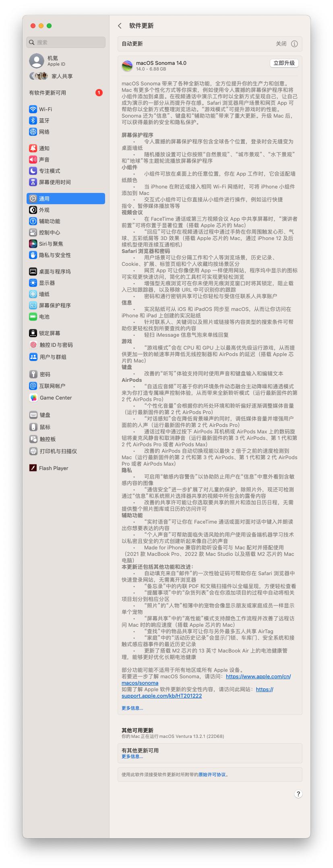The height and width of the screenshot is (868, 333).
Task: Click the 14.0 – 6.88 GB size text
Action: (151, 69)
